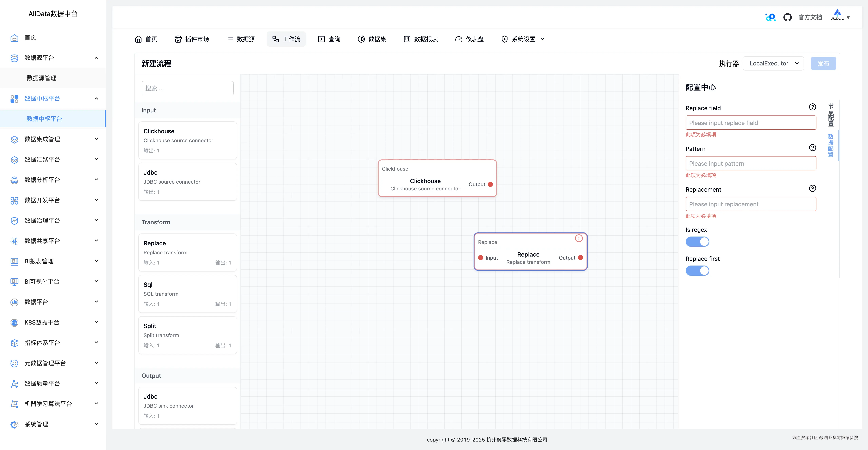Click Output port of Replace node
The height and width of the screenshot is (450, 868).
pyautogui.click(x=581, y=258)
